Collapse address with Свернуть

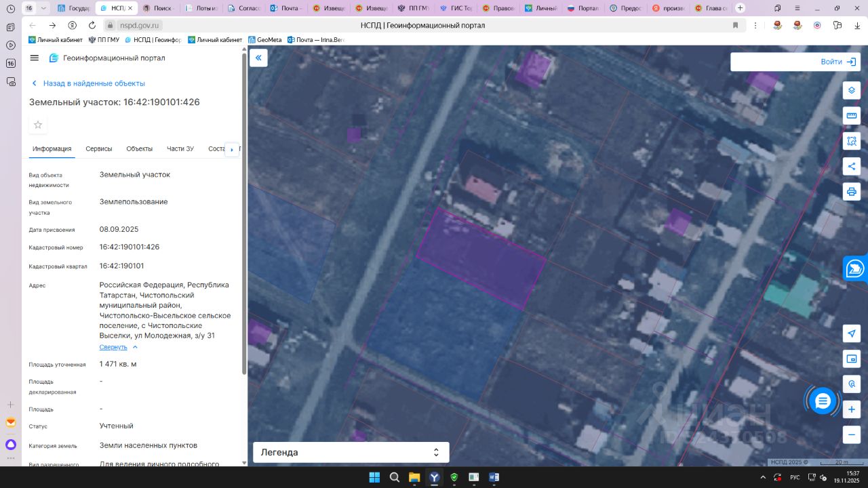pos(113,347)
